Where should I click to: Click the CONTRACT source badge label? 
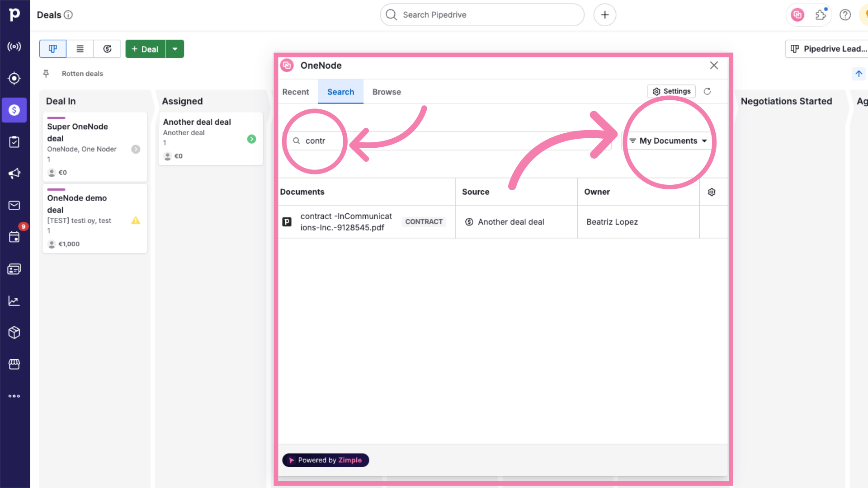tap(424, 222)
